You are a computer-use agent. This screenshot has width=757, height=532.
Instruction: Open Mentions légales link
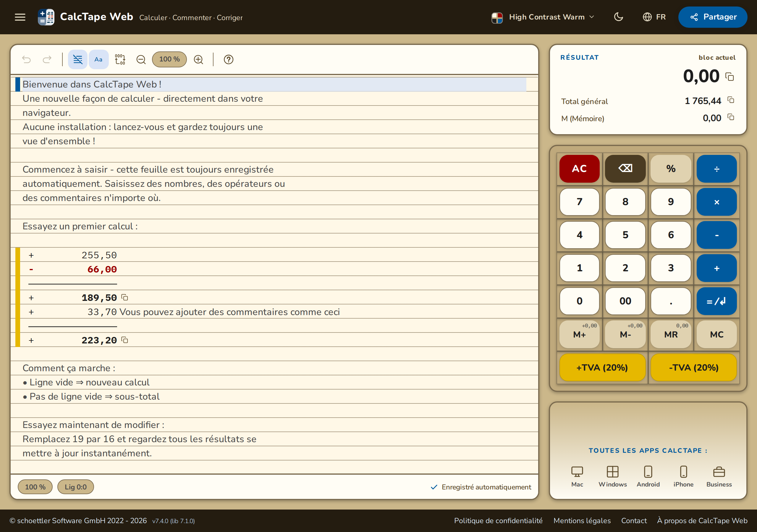582,520
